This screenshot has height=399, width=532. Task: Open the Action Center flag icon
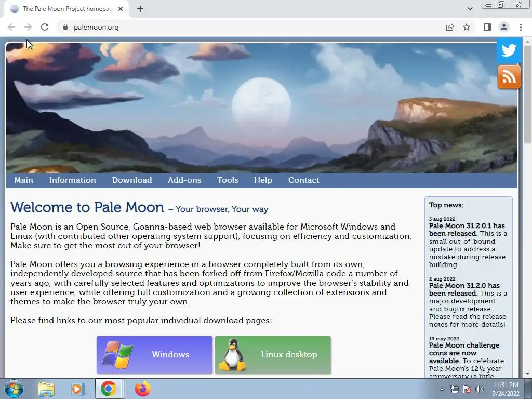467,389
